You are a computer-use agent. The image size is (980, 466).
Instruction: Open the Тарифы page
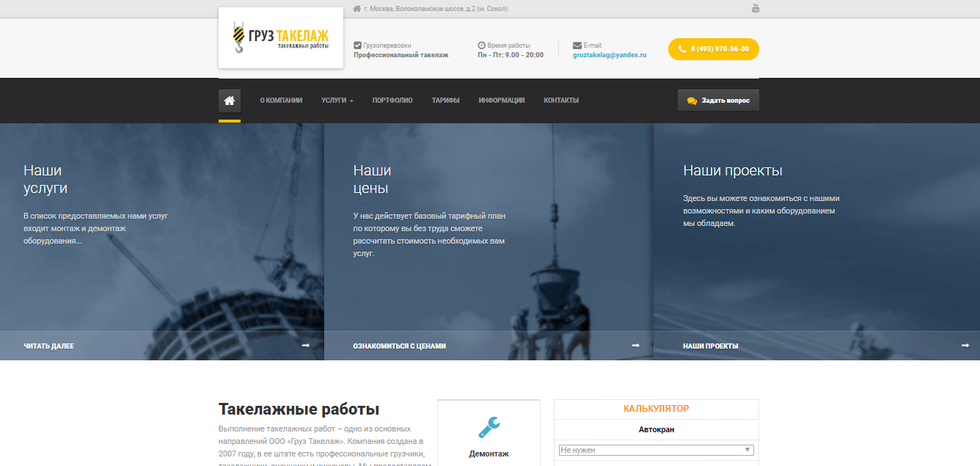coord(445,101)
